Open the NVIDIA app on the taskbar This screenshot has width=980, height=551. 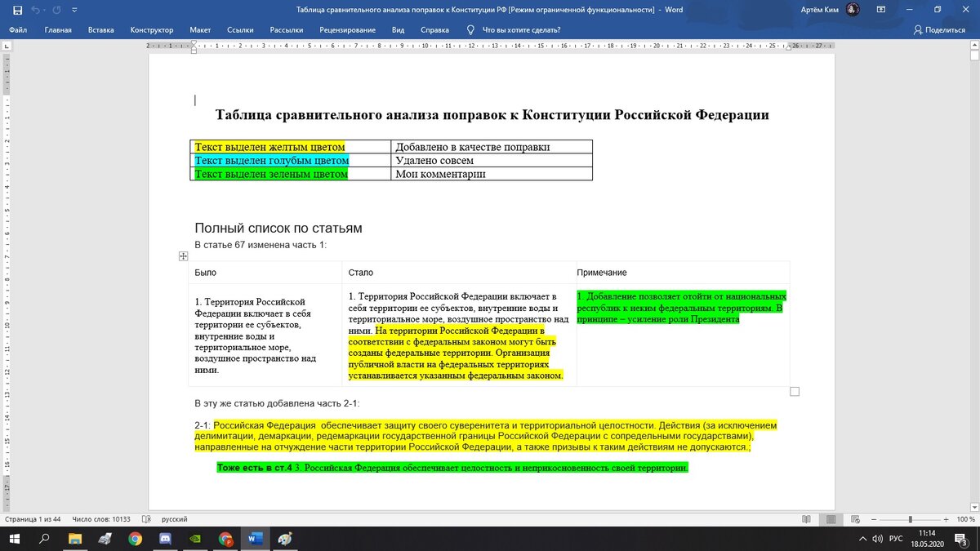[194, 539]
